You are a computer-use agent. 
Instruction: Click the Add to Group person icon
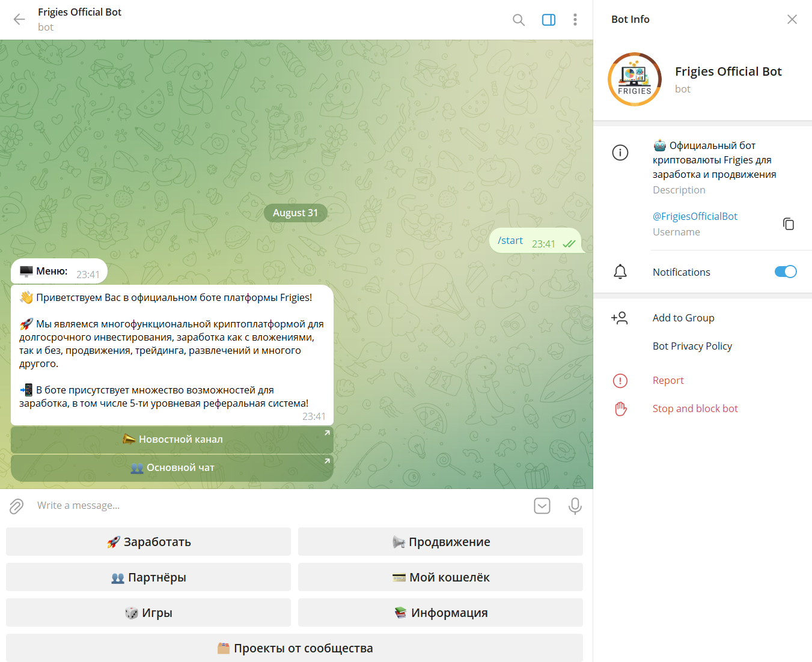pyautogui.click(x=620, y=318)
